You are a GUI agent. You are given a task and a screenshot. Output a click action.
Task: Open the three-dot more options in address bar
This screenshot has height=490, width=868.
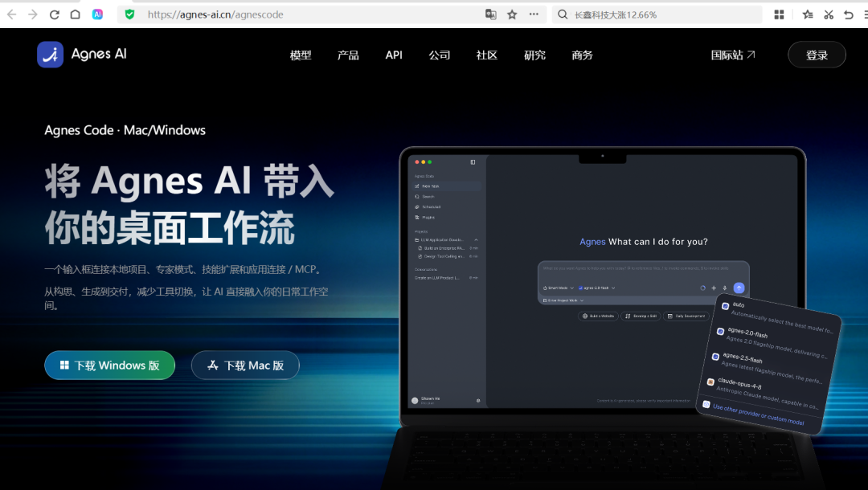[534, 14]
